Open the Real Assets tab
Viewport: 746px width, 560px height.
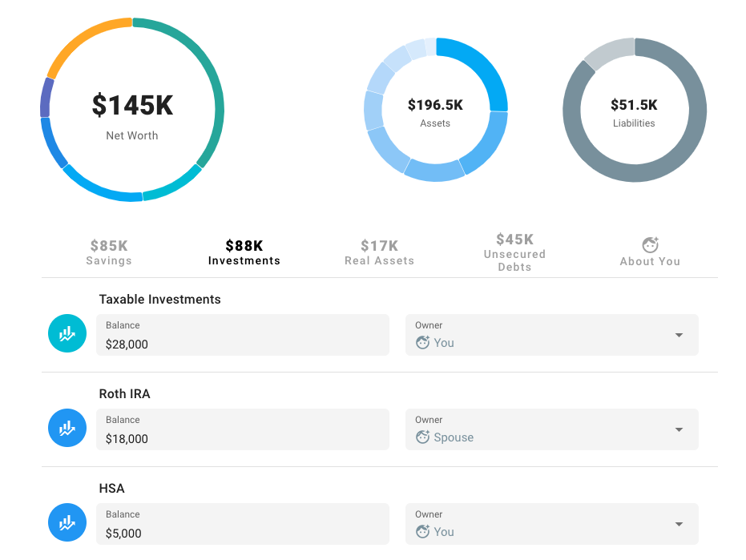pos(379,252)
